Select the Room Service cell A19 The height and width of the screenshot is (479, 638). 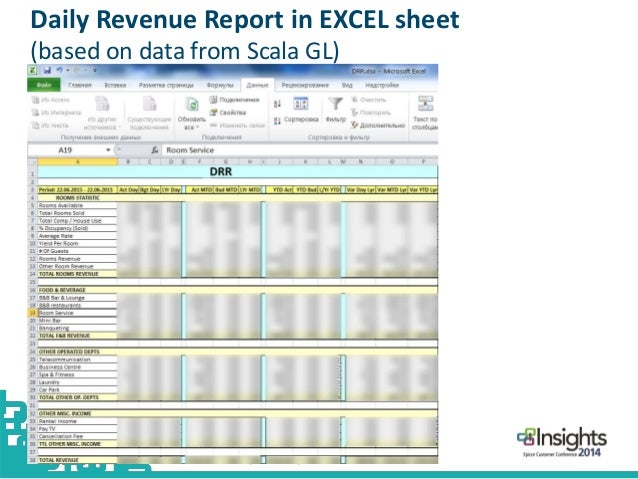[x=77, y=313]
